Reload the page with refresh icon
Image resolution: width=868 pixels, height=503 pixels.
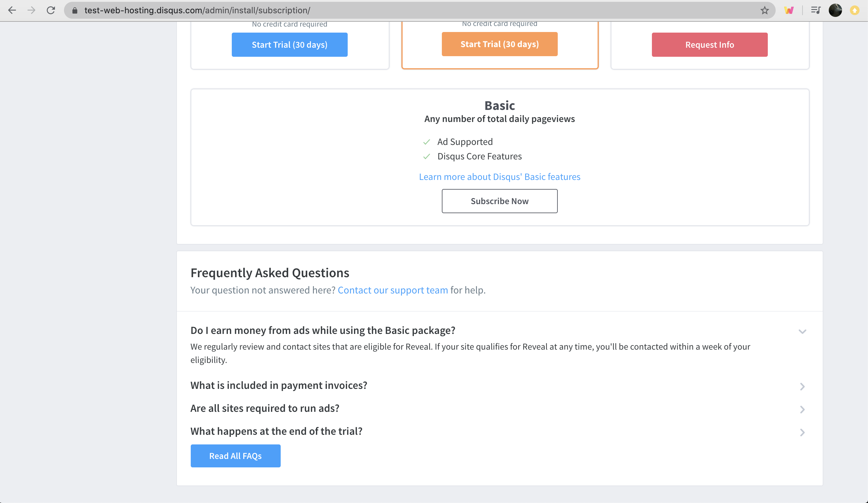pyautogui.click(x=51, y=10)
